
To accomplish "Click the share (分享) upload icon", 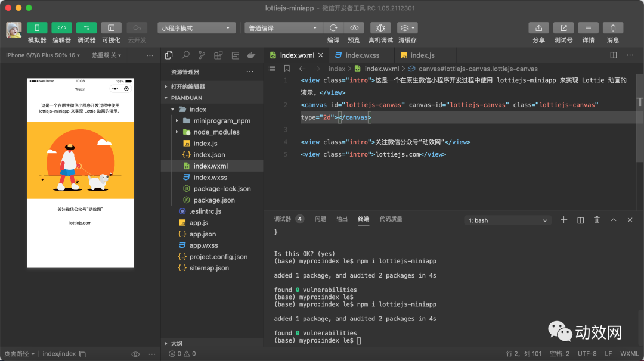I will (x=538, y=28).
